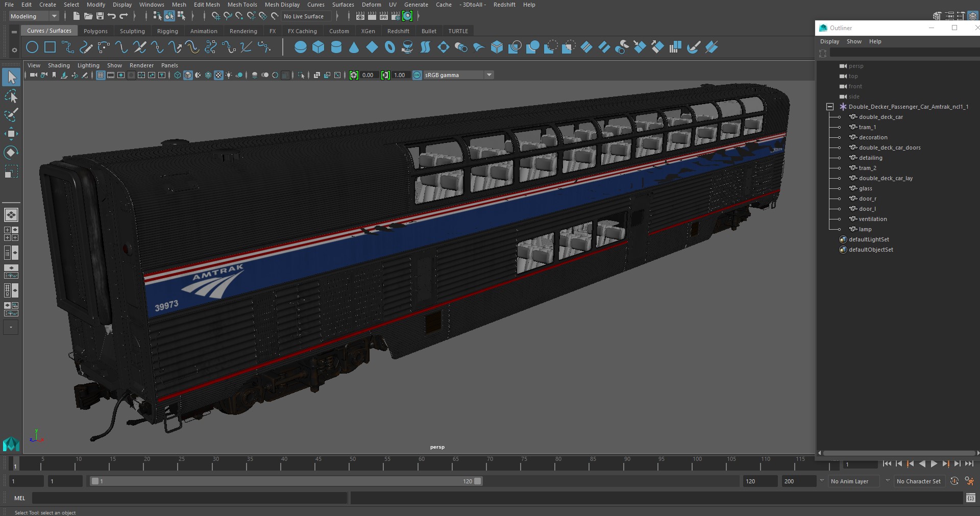Click the Outliner horizontal scrollbar

click(x=898, y=453)
